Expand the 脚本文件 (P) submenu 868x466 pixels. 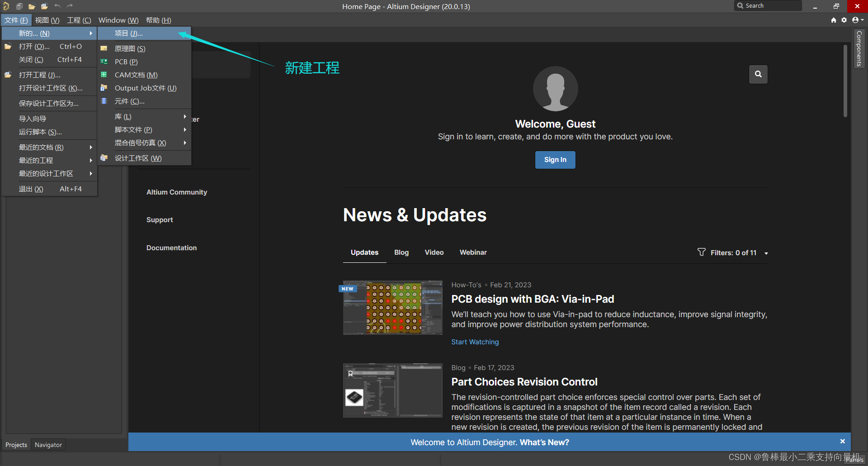[144, 129]
